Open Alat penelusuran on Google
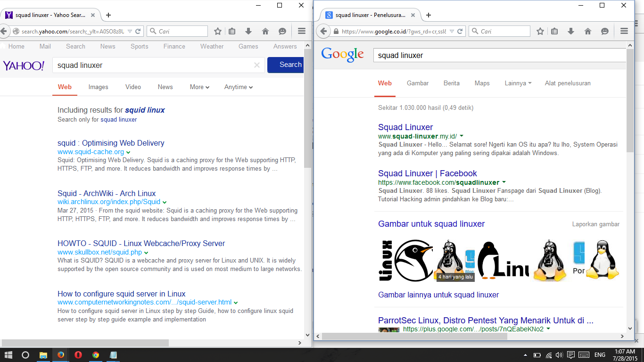Image resolution: width=644 pixels, height=362 pixels. pyautogui.click(x=568, y=83)
